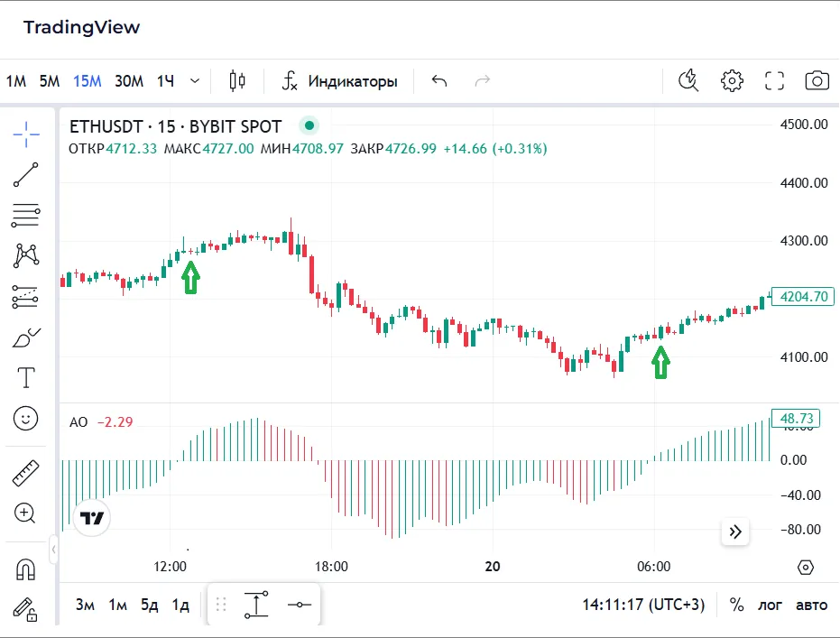The image size is (840, 638).
Task: Open the Индикаторы indicators menu
Action: coord(339,81)
